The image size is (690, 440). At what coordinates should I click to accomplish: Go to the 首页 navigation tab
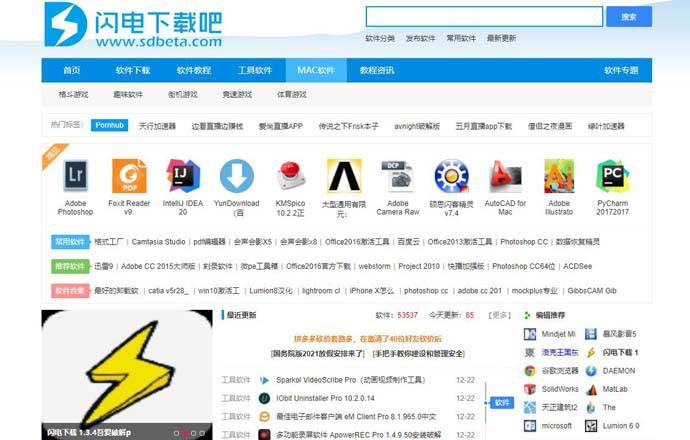72,70
